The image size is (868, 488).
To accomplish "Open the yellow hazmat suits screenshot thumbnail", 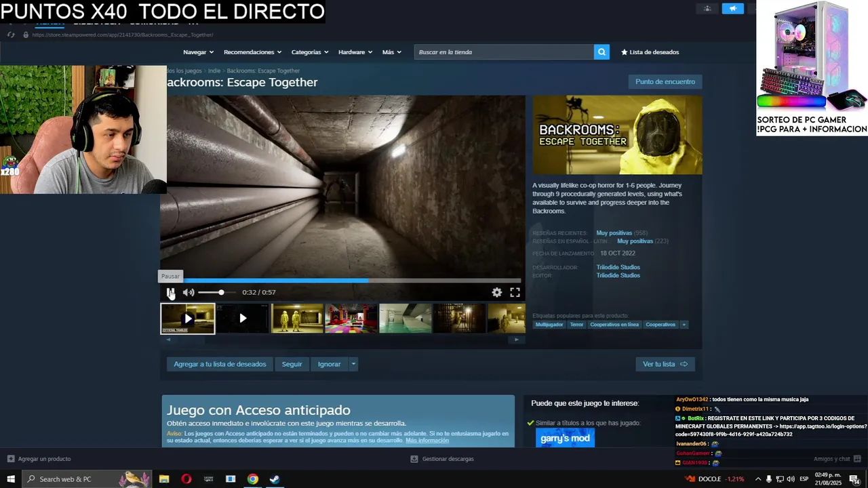I will point(297,319).
